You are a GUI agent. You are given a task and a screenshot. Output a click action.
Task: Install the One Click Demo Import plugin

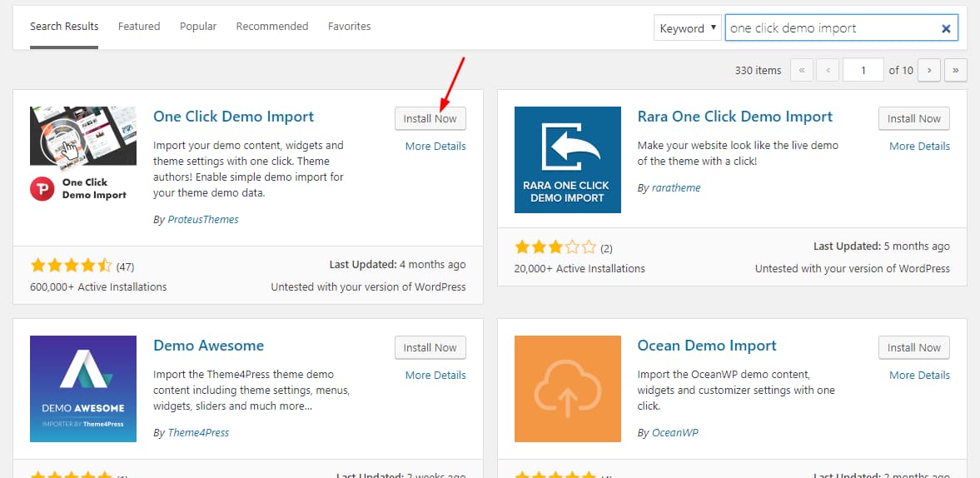(x=430, y=119)
